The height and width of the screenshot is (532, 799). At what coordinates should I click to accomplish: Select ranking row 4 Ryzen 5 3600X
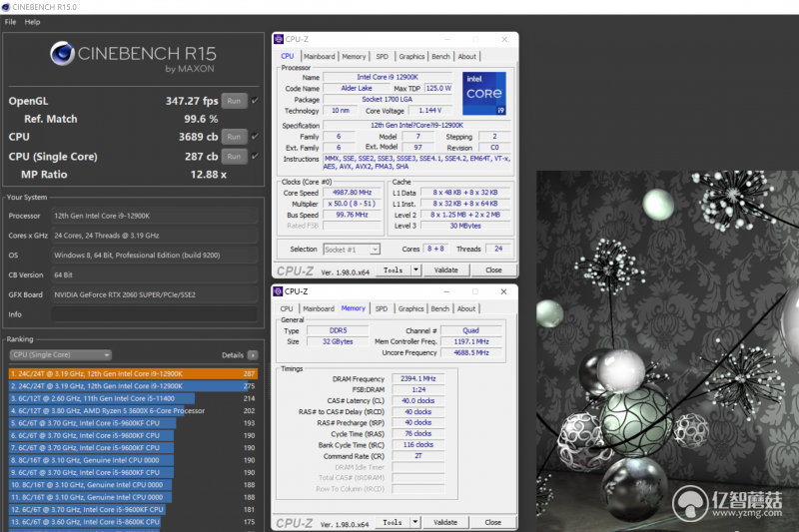133,411
